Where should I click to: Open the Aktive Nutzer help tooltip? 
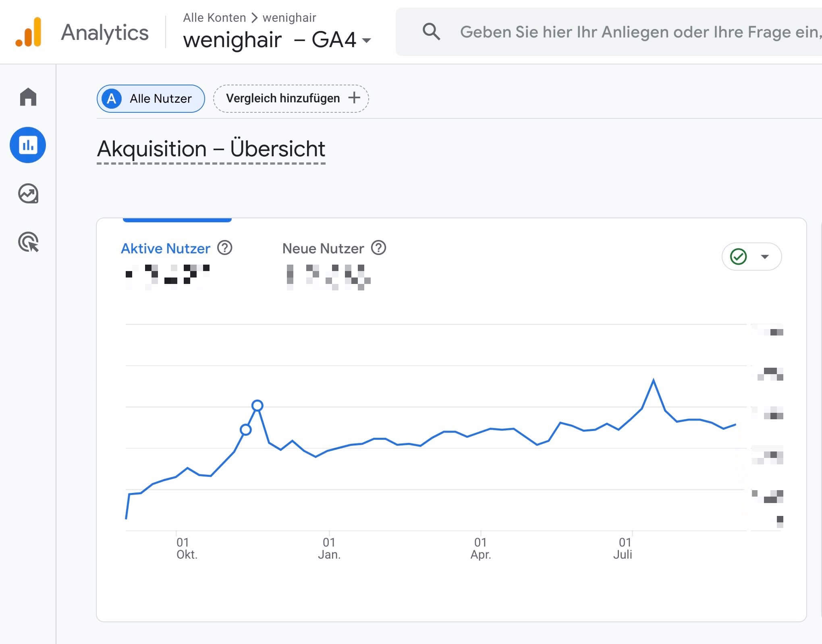pos(225,248)
